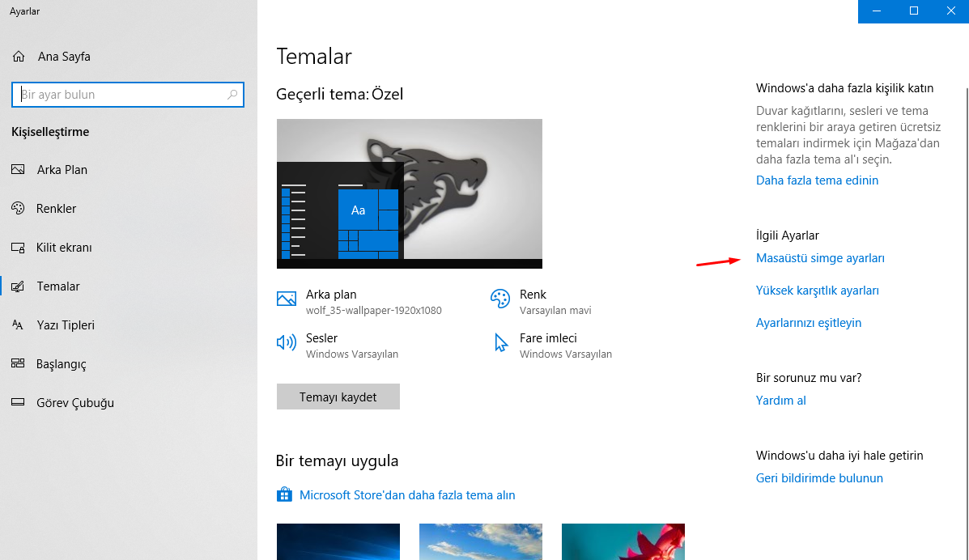Click wolf_35-wallpaper-1920x1080 background text
Image resolution: width=969 pixels, height=560 pixels.
pyautogui.click(x=374, y=310)
